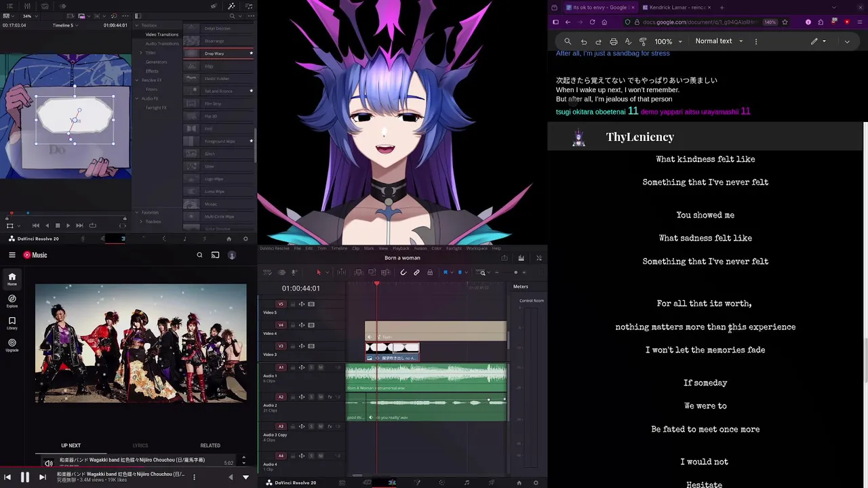This screenshot has width=868, height=488.
Task: Pause the YouTube Music song
Action: [x=24, y=477]
